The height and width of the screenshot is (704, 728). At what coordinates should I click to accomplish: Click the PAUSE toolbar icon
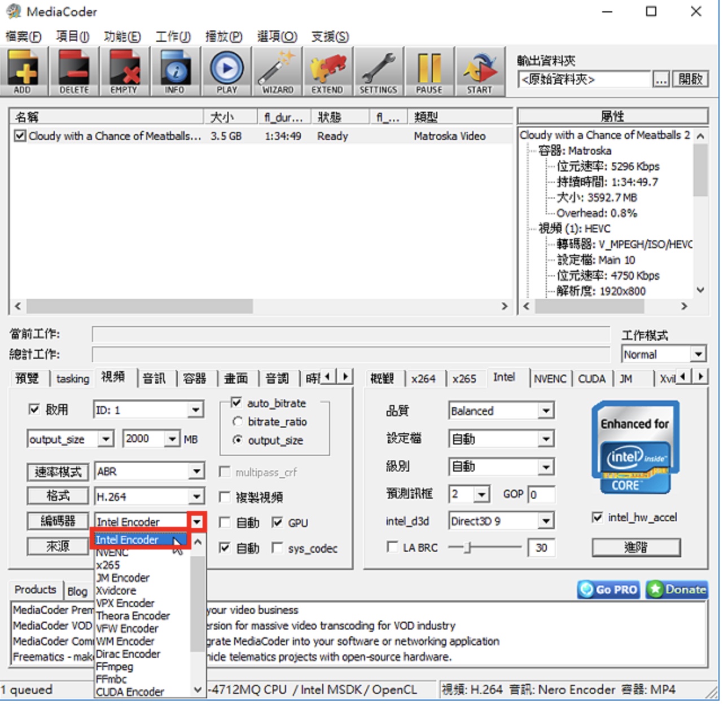tap(429, 72)
